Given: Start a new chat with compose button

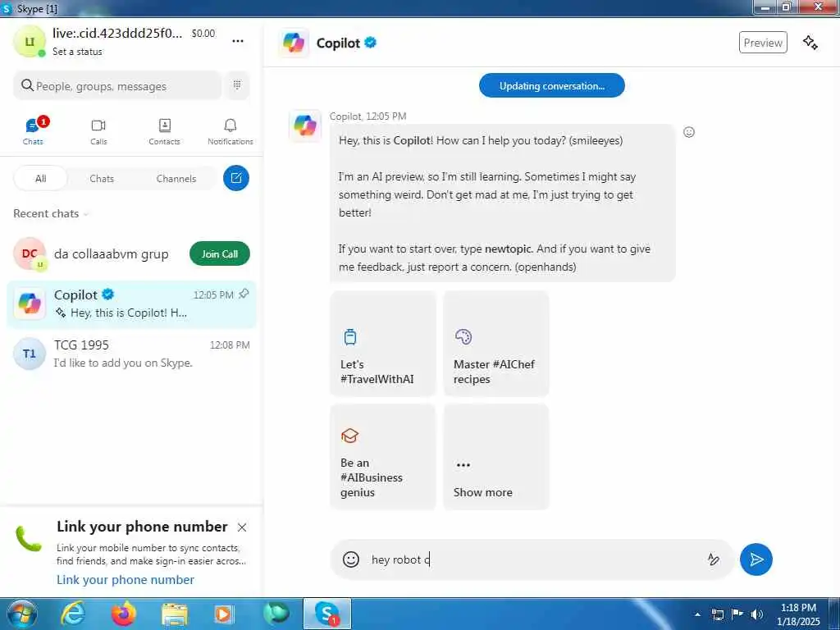Looking at the screenshot, I should [236, 178].
